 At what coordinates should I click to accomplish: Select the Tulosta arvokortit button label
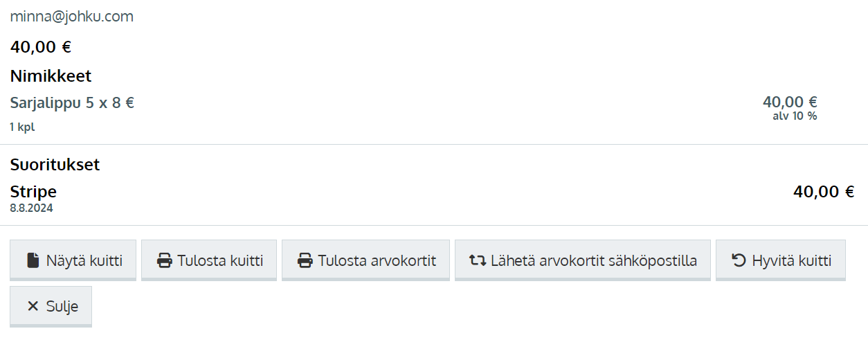tap(377, 261)
